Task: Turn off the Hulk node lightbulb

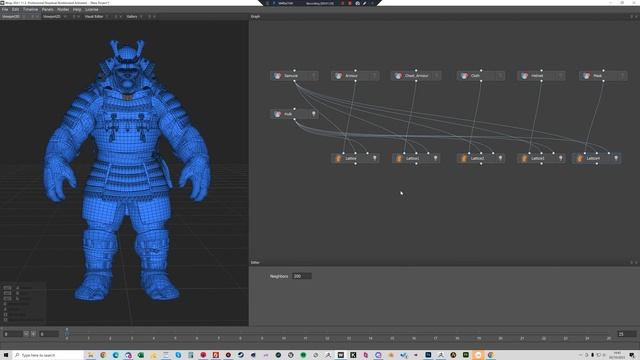Action: [x=314, y=114]
